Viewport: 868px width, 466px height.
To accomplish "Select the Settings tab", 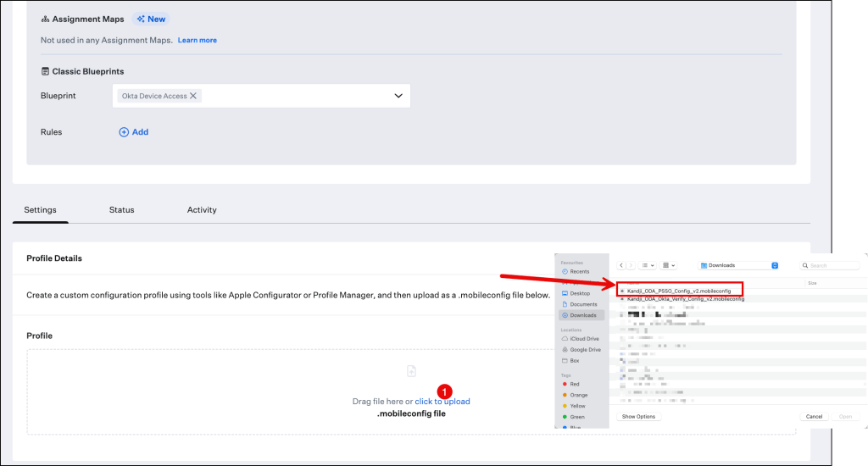I will point(41,210).
